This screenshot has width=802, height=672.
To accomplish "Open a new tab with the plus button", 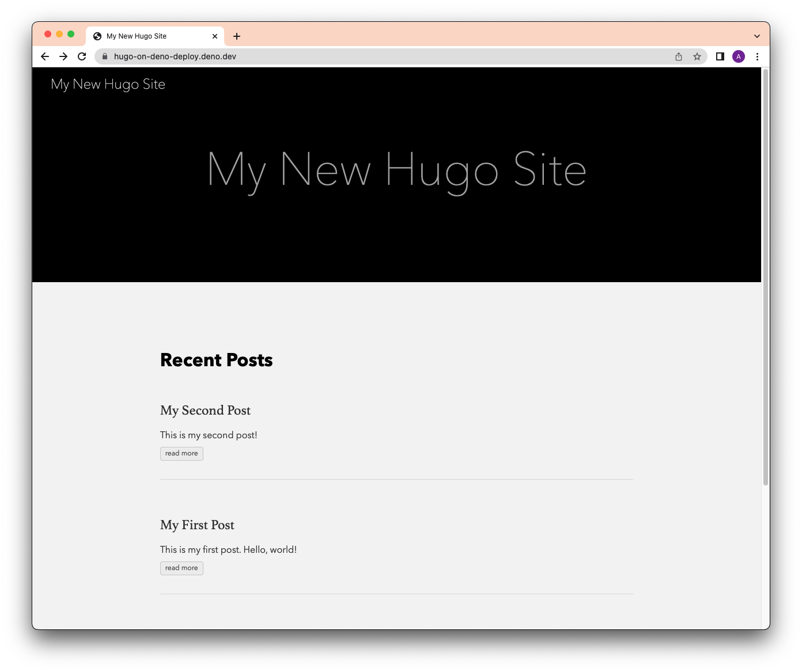I will [x=236, y=36].
